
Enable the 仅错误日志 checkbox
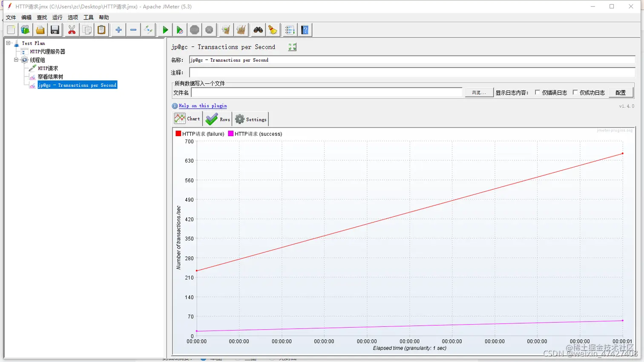(x=538, y=92)
